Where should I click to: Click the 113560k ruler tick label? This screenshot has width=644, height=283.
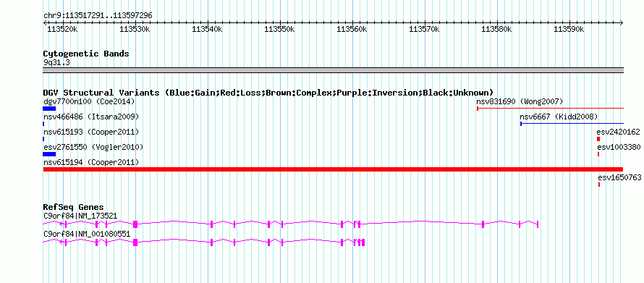tap(352, 30)
